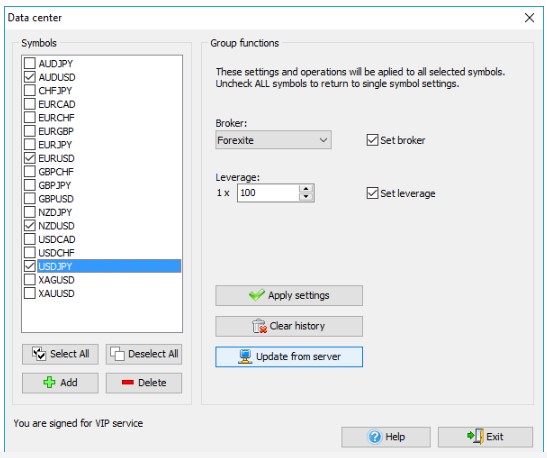
Task: Click the blue question mark Help icon
Action: [375, 437]
